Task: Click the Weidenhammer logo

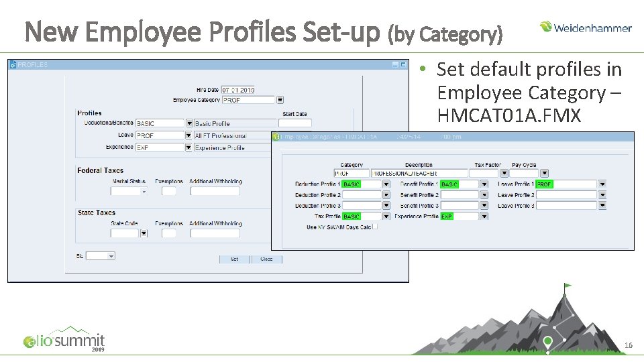Action: 586,27
